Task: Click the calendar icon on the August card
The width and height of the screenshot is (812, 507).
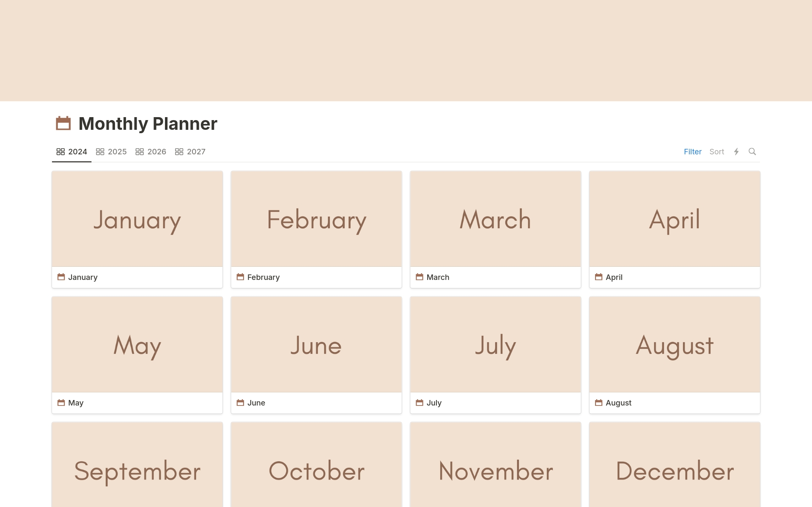Action: (599, 403)
